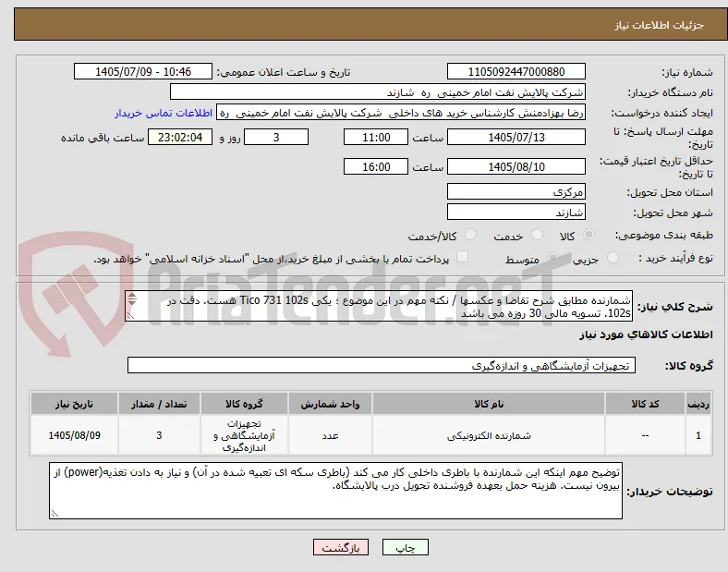Click the توضیحات خریدار notes text area
This screenshot has height=572, width=728.
point(335,491)
